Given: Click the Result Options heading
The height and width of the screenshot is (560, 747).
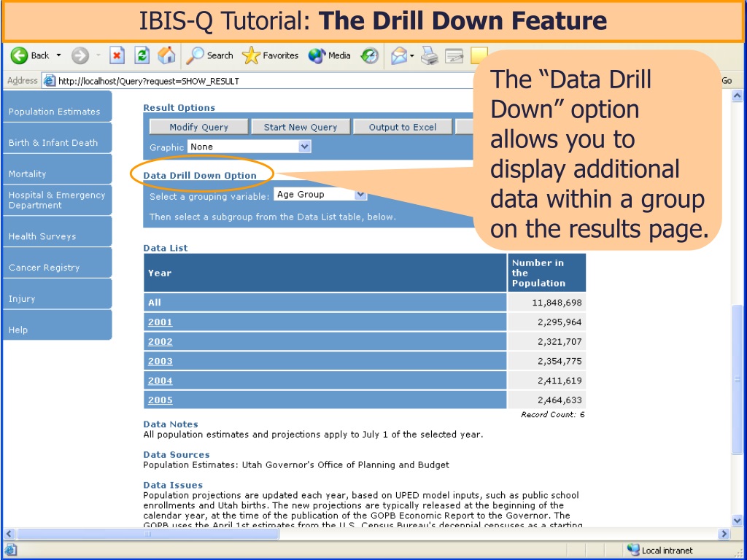Looking at the screenshot, I should (179, 108).
